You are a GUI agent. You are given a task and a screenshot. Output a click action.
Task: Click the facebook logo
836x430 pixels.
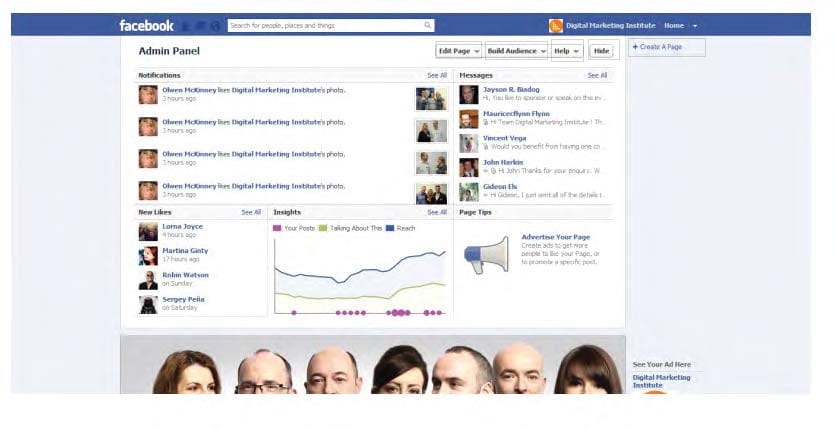click(x=146, y=26)
